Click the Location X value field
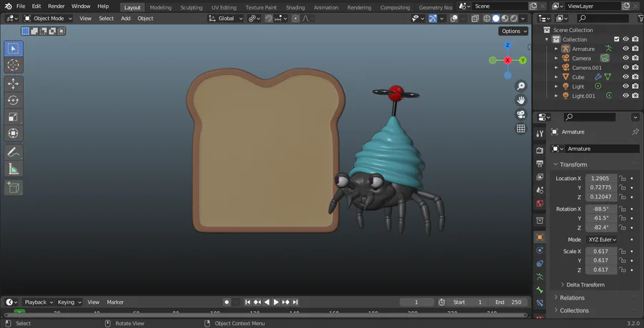Image resolution: width=644 pixels, height=328 pixels. point(600,178)
